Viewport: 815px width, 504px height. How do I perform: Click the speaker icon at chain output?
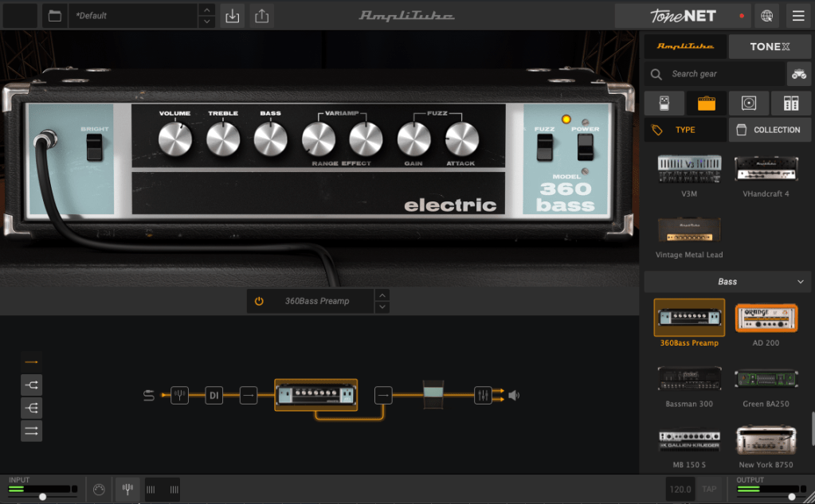[514, 395]
